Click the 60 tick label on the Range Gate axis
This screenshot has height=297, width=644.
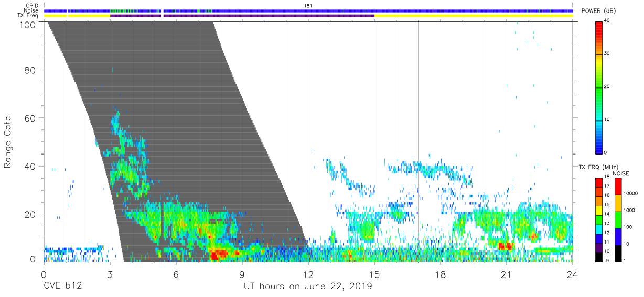point(30,118)
